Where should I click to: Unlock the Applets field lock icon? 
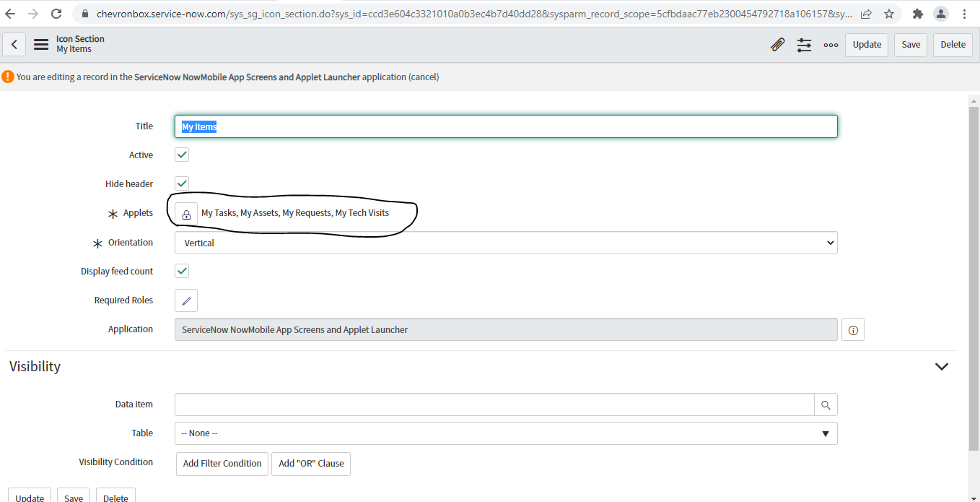186,214
